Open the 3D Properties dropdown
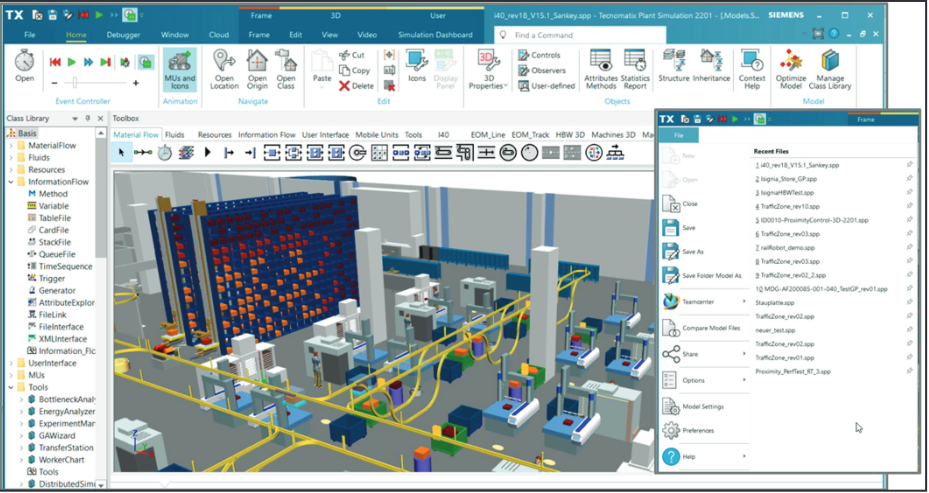929x493 pixels. click(488, 71)
